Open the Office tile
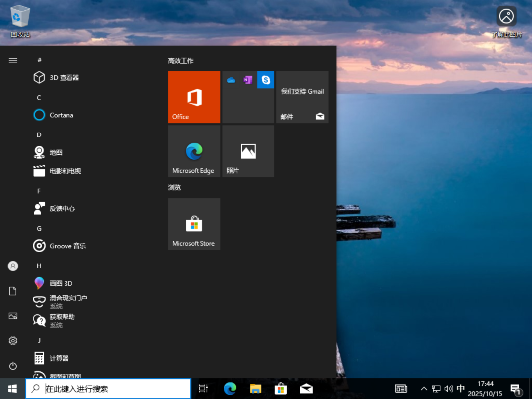 pyautogui.click(x=194, y=97)
